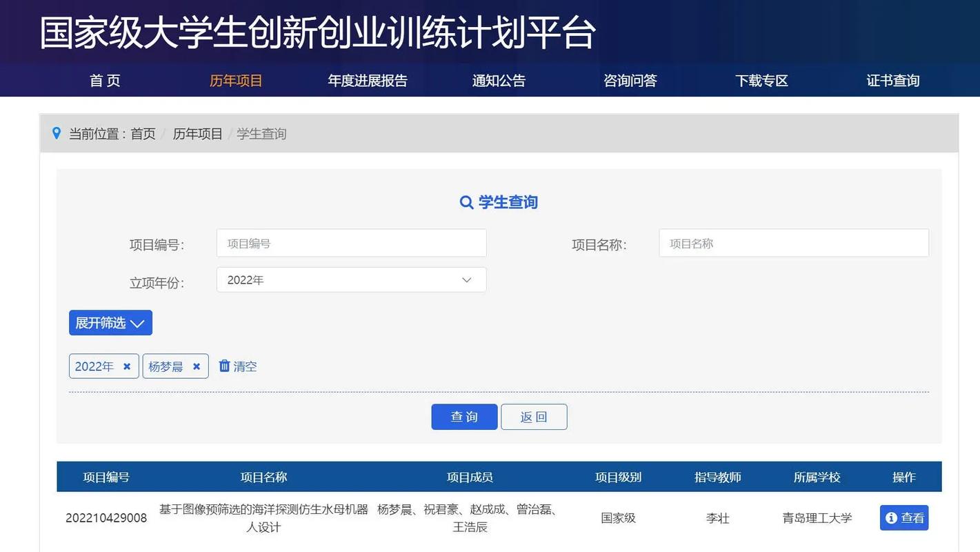Expand filters with 展开筛选 button

[110, 323]
